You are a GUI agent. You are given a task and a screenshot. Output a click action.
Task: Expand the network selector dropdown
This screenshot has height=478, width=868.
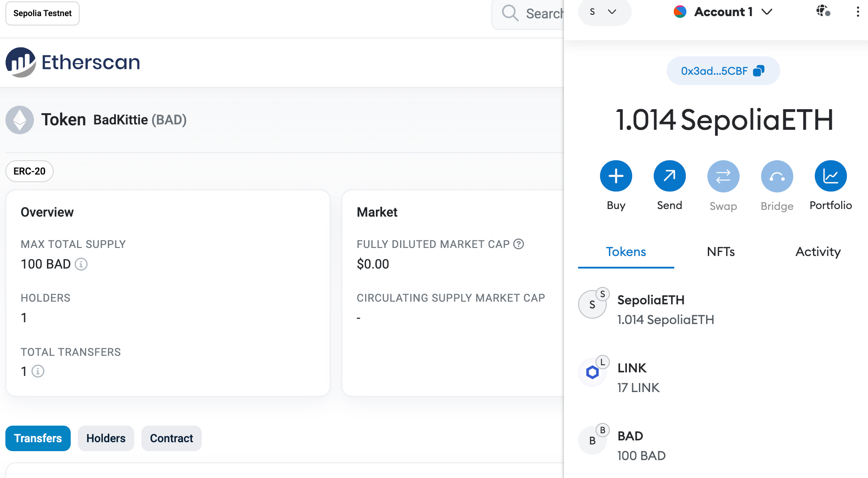point(604,12)
